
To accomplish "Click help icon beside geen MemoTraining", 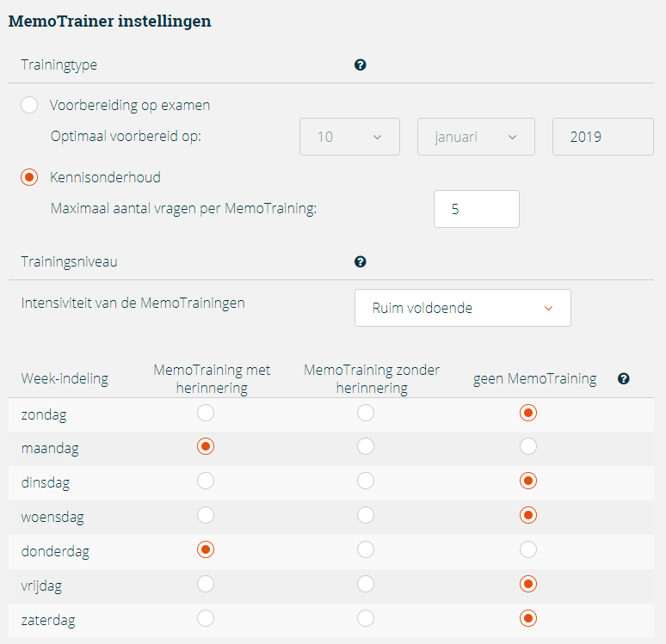I will [x=624, y=378].
